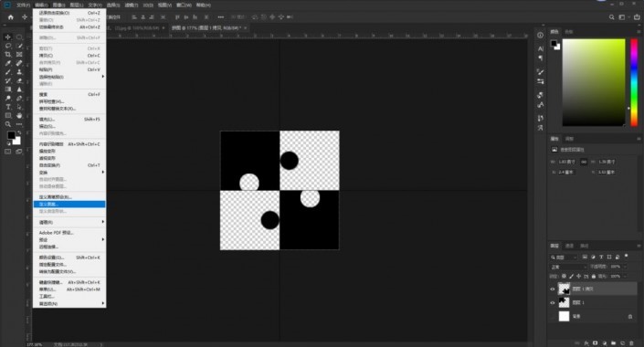Click the layer style fx icon
644x347 pixels.
pos(586,343)
